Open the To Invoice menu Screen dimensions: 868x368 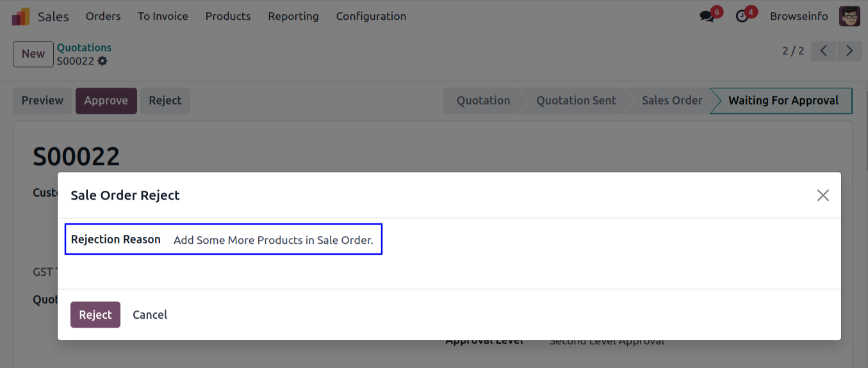(x=163, y=17)
